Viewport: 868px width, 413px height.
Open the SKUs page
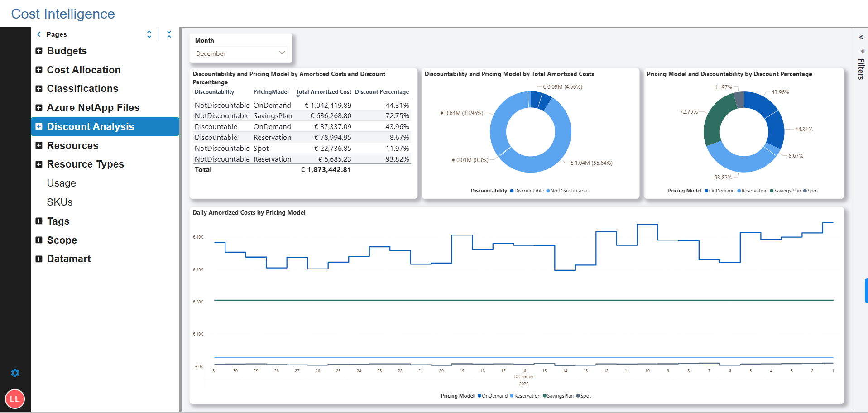(60, 202)
